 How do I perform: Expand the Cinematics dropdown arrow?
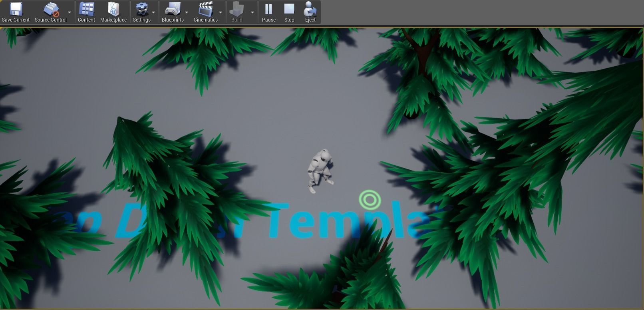click(x=221, y=12)
